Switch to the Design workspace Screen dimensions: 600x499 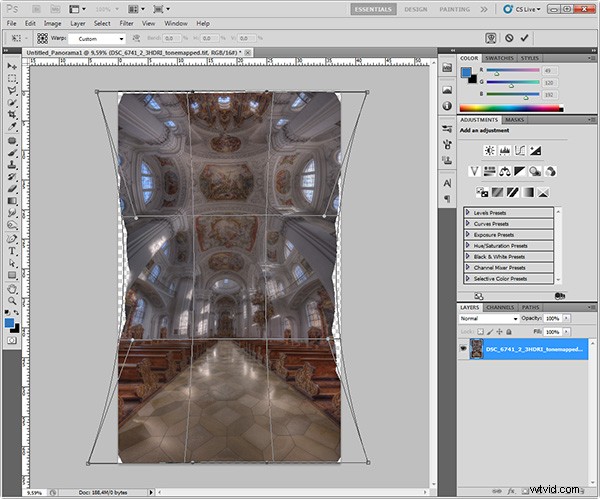(416, 9)
